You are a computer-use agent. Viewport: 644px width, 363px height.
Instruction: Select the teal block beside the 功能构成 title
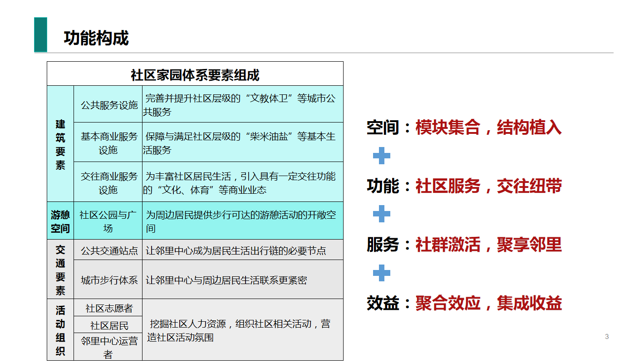click(40, 35)
